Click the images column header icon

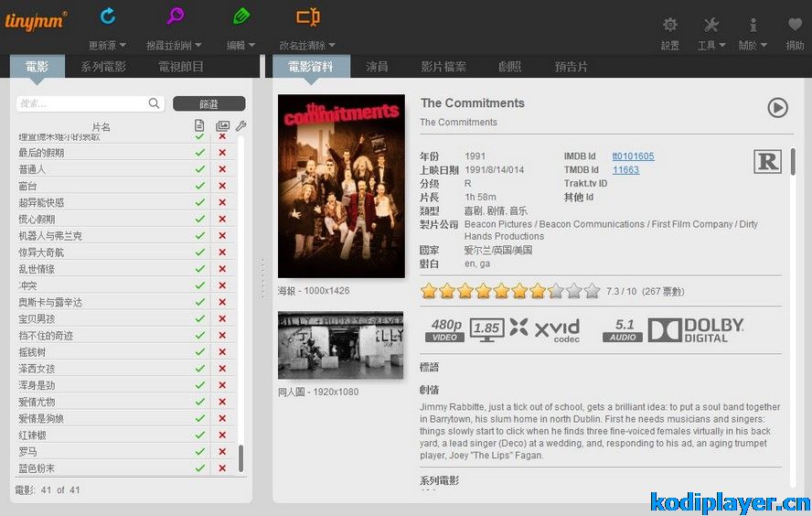coord(223,125)
